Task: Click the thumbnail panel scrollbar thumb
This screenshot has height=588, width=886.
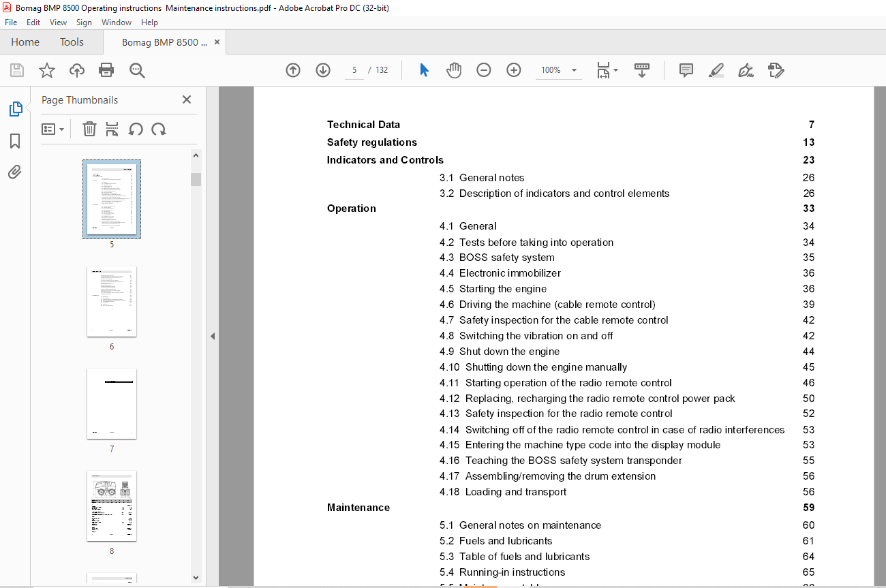Action: click(196, 179)
